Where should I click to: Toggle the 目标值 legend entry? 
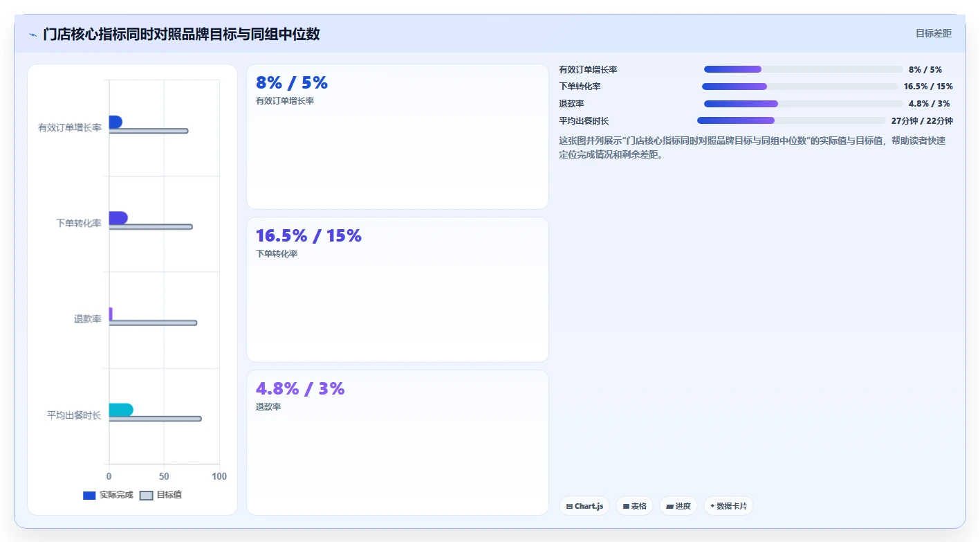pyautogui.click(x=160, y=495)
